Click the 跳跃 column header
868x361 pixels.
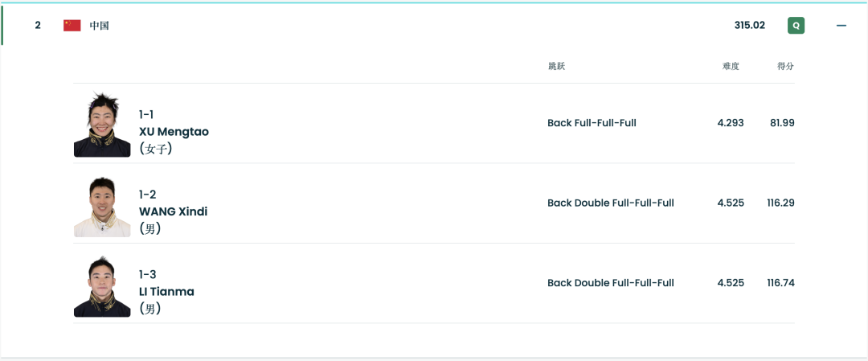556,66
